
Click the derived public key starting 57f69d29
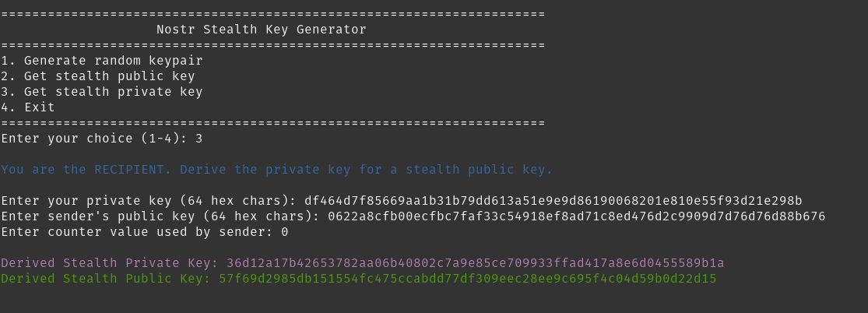point(468,278)
